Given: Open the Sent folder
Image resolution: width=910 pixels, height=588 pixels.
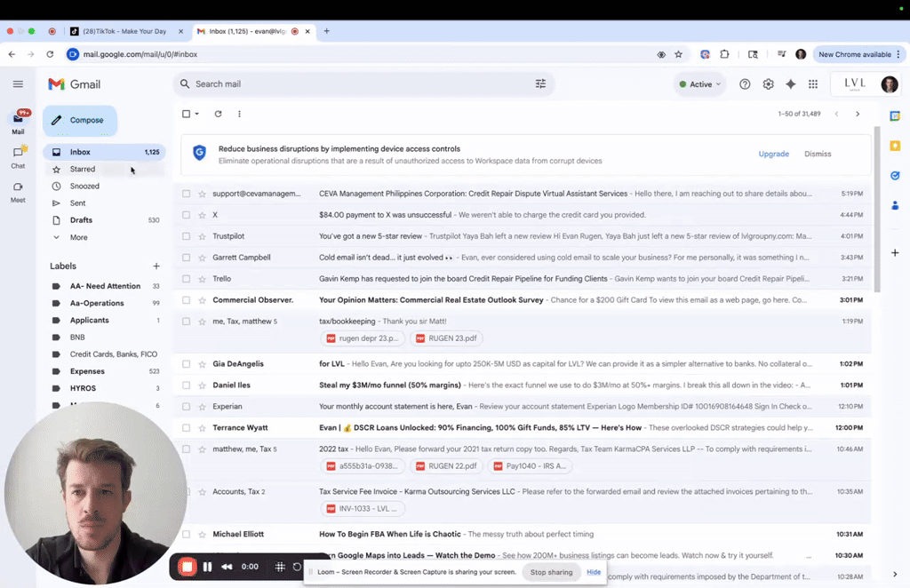Looking at the screenshot, I should pos(105,203).
